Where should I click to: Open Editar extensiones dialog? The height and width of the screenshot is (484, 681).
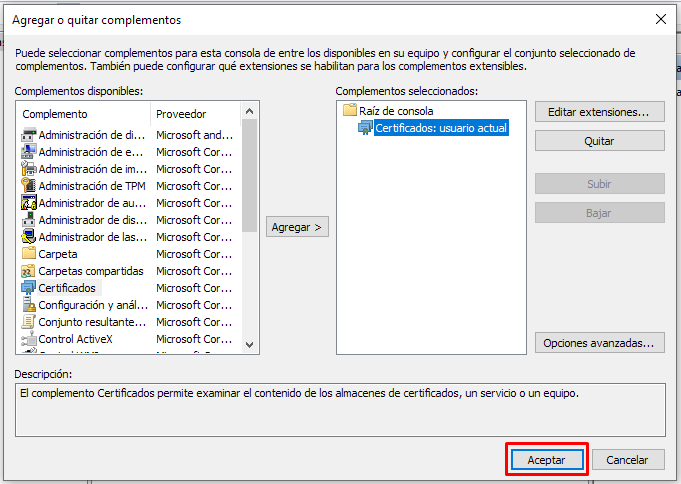[599, 112]
